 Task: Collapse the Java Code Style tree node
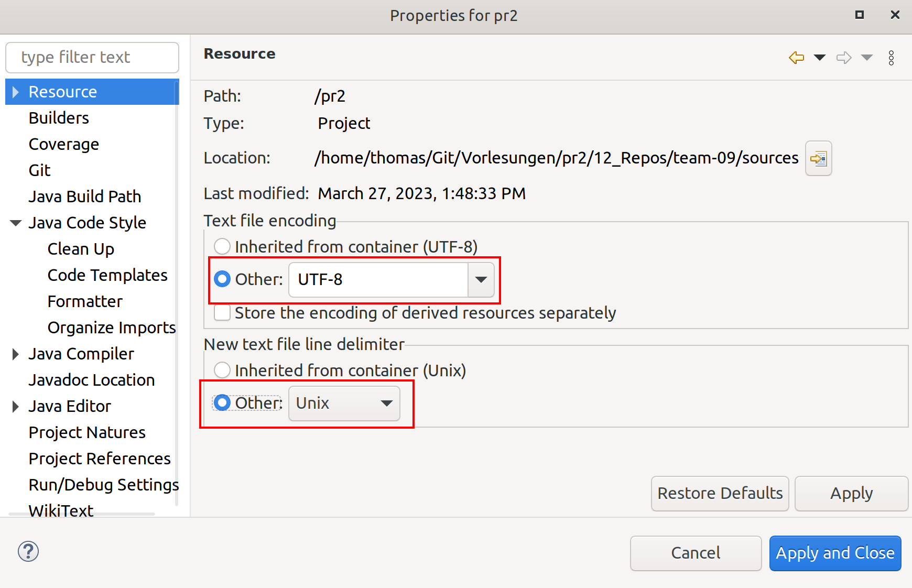click(x=16, y=223)
